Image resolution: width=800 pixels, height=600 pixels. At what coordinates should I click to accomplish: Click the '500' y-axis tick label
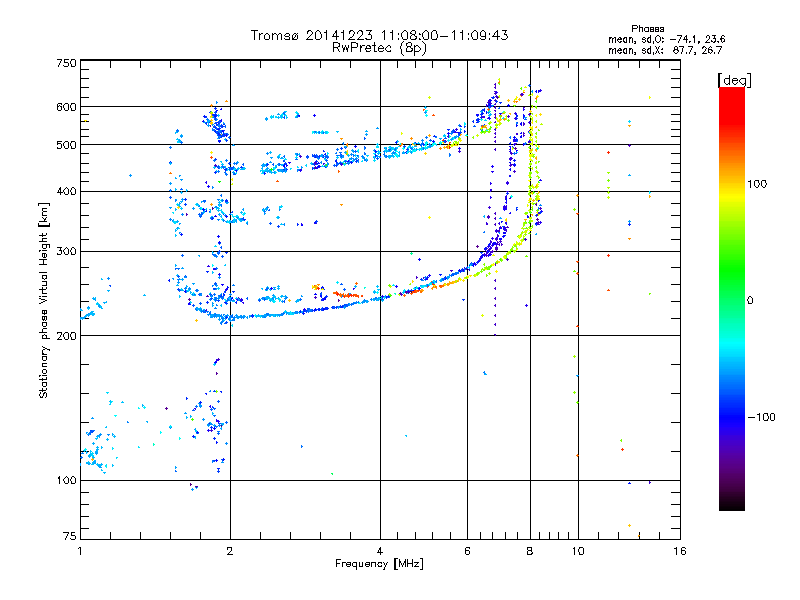click(66, 145)
